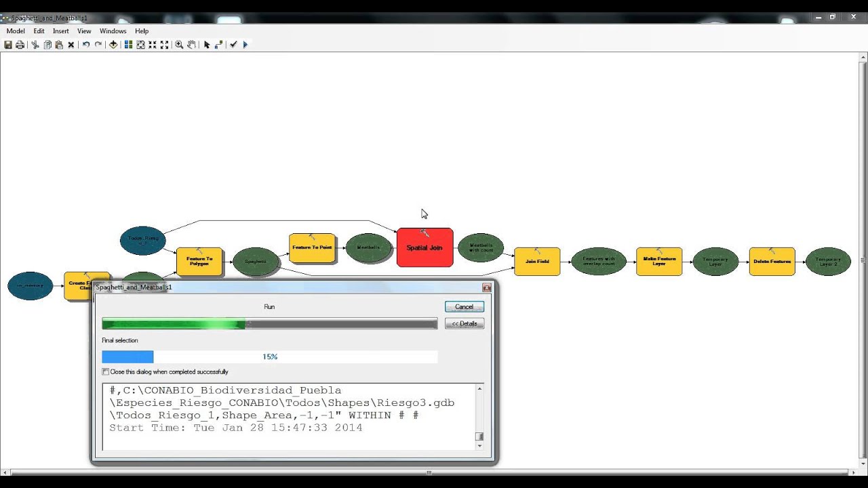Choose the Select arrow tool

click(x=207, y=45)
